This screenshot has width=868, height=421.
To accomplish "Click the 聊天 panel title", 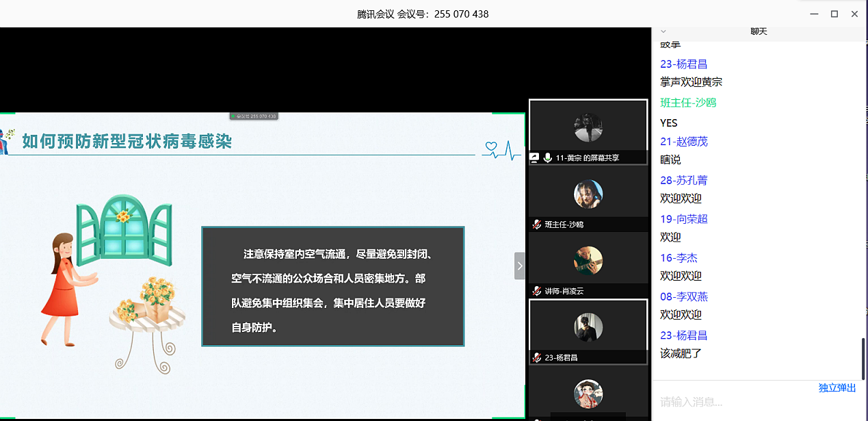I will [759, 31].
